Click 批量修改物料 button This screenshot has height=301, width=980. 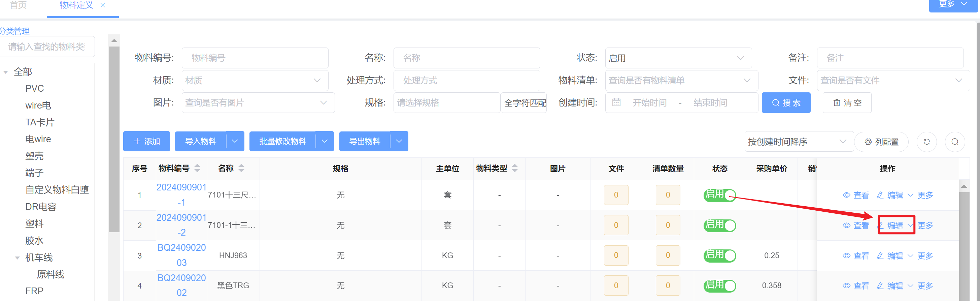pyautogui.click(x=283, y=141)
